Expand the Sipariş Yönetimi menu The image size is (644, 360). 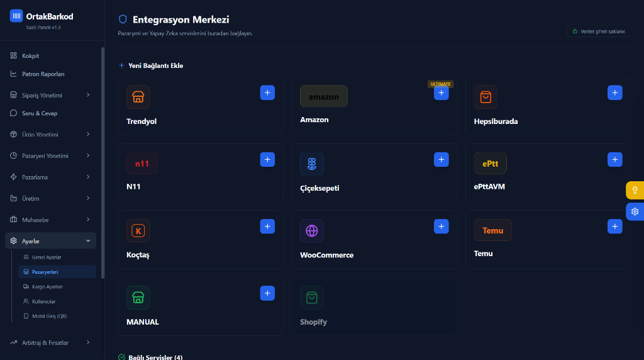50,95
